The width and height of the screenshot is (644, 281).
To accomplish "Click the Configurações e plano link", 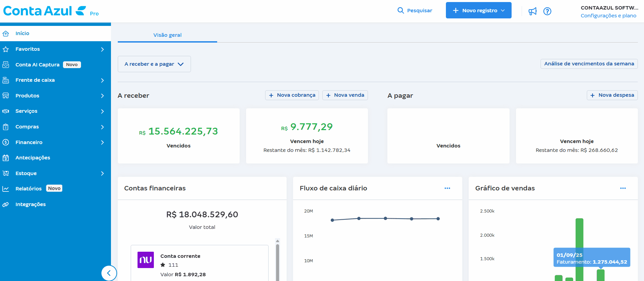I will [608, 16].
